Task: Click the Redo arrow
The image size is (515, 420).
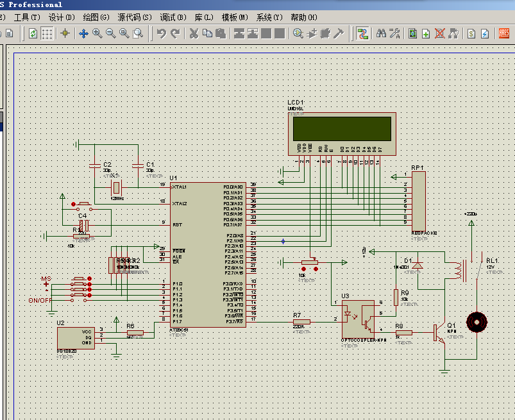Action: coord(175,33)
